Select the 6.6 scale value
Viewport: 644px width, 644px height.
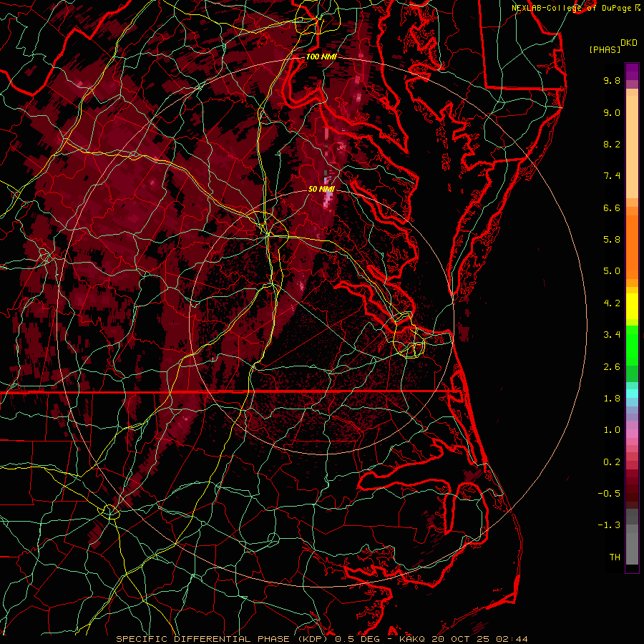pyautogui.click(x=612, y=208)
